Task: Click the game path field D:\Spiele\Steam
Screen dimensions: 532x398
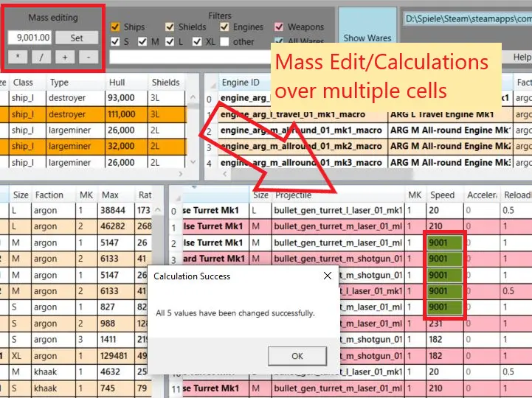Action: point(468,18)
